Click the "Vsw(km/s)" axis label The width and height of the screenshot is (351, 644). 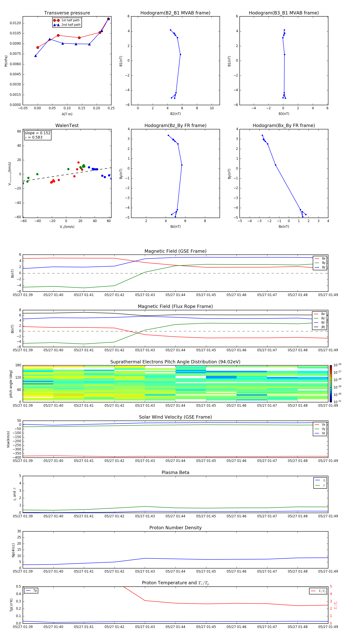coord(8,439)
